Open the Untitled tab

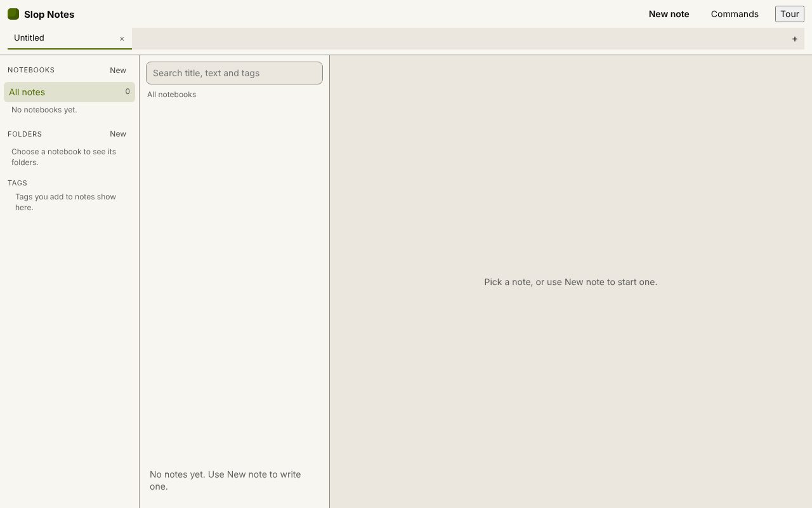click(x=70, y=38)
